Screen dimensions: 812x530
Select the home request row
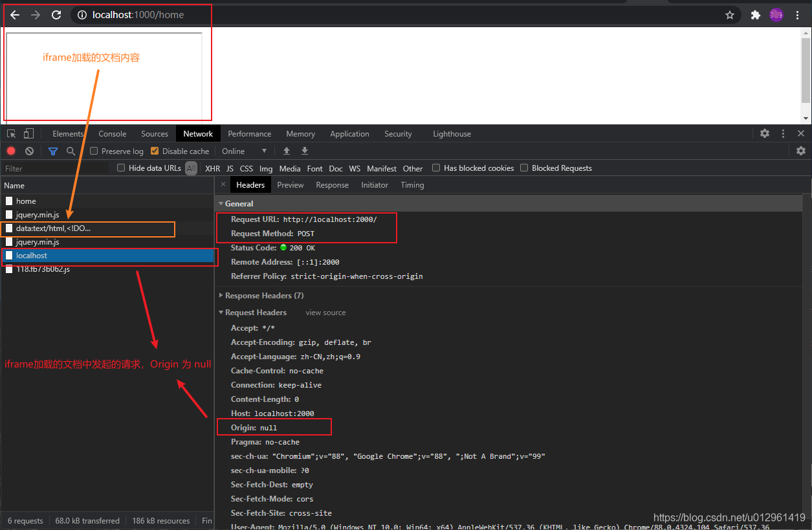(107, 201)
